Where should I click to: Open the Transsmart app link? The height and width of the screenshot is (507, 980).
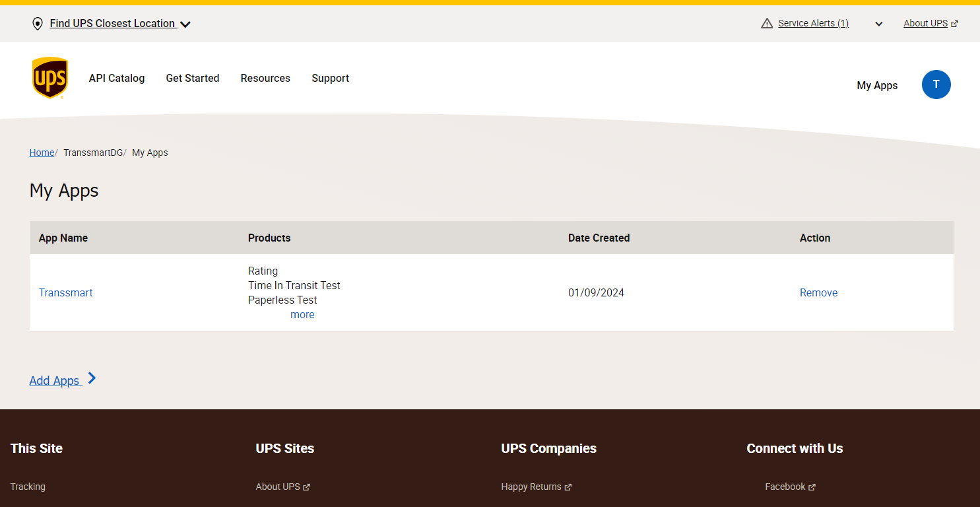pyautogui.click(x=66, y=292)
